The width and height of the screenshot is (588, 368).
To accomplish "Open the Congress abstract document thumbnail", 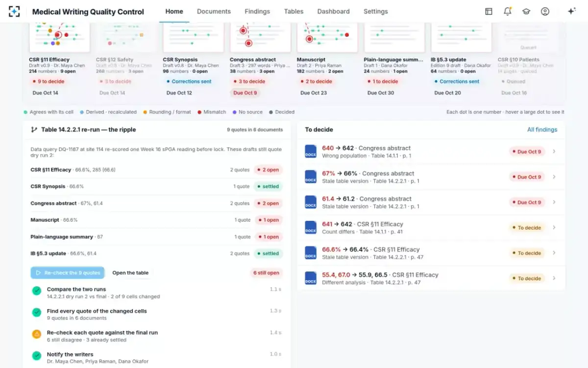I will 260,38.
